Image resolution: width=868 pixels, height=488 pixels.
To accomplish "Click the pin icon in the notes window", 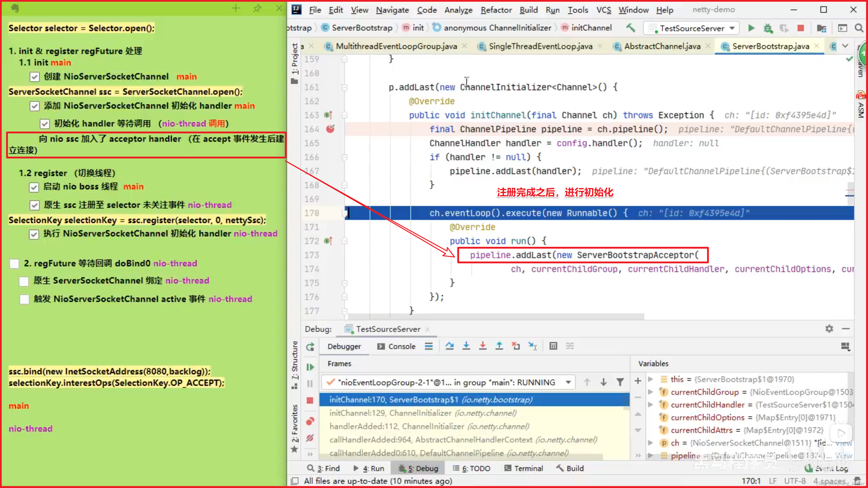I will [257, 8].
